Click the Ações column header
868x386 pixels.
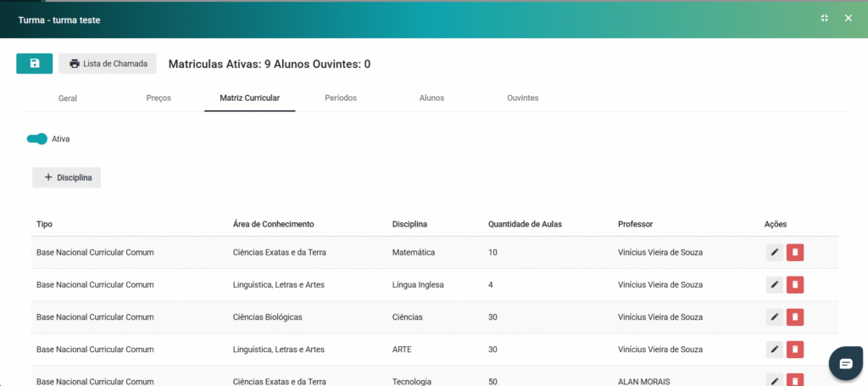point(776,224)
